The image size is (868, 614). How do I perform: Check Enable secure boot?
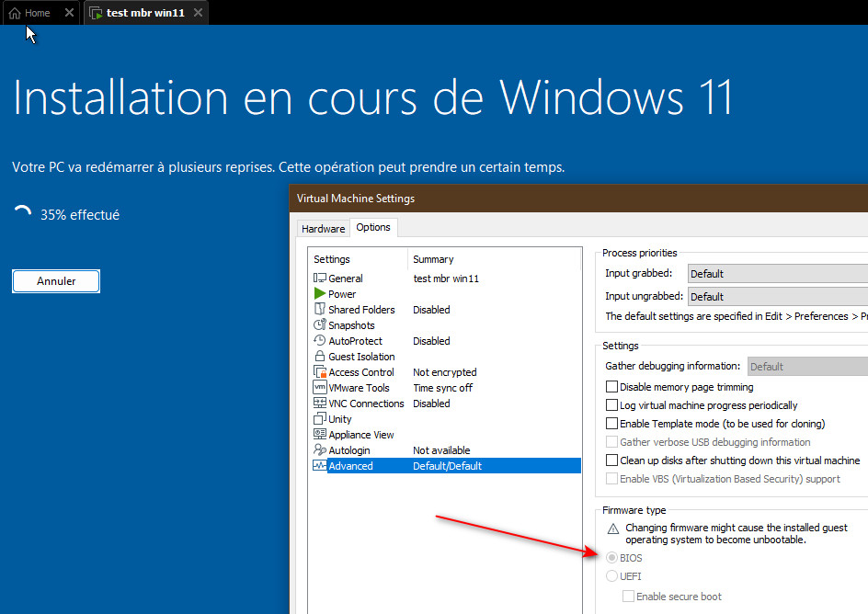628,596
